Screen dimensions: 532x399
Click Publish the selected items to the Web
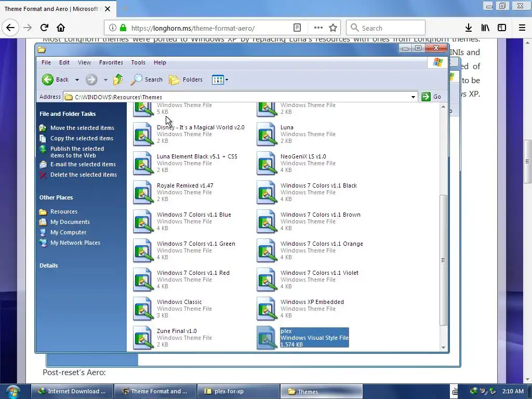click(x=77, y=152)
